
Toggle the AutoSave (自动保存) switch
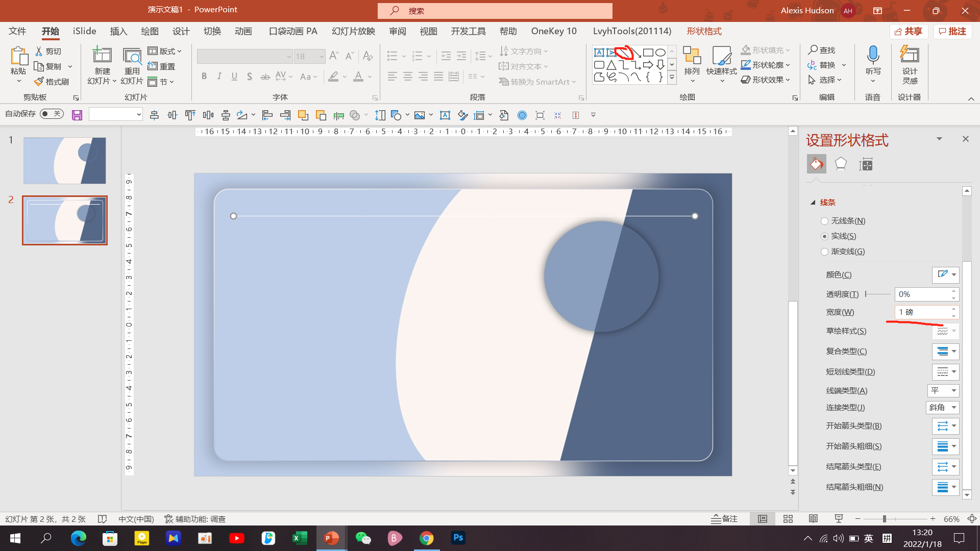click(x=52, y=114)
